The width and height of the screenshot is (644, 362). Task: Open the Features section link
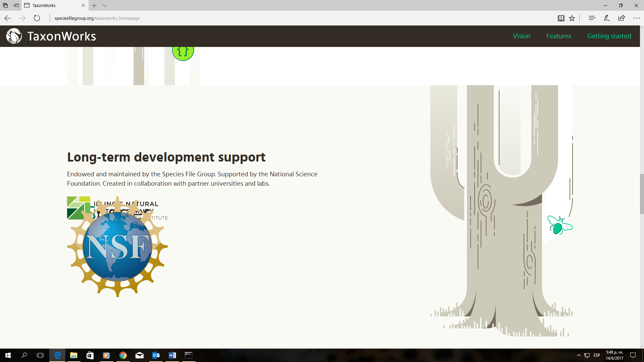559,36
